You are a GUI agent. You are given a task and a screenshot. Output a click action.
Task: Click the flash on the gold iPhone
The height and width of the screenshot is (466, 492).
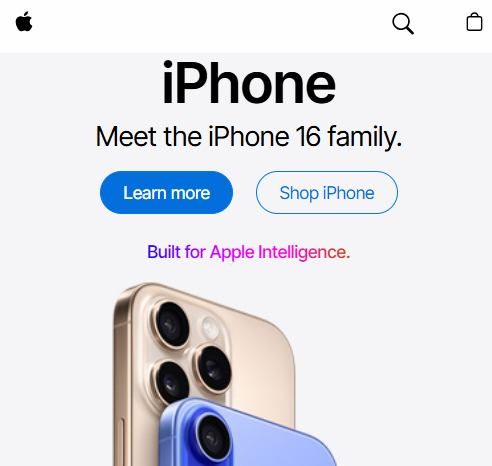click(209, 326)
